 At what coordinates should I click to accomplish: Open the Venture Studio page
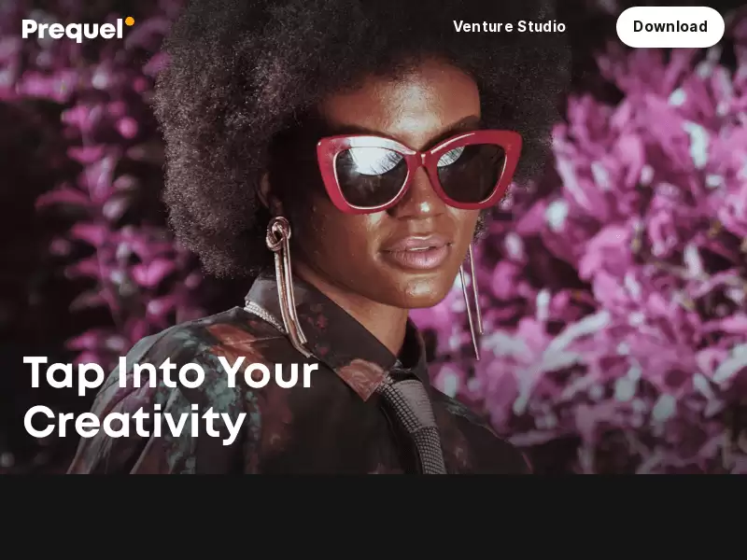tap(509, 27)
